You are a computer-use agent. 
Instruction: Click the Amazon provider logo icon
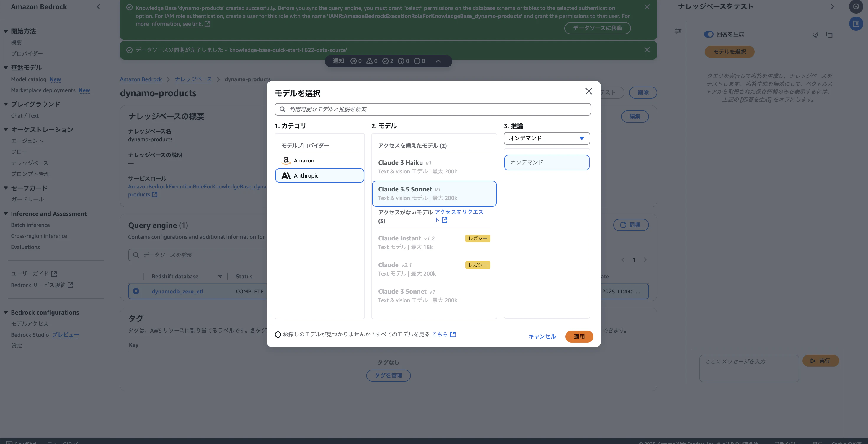[286, 160]
